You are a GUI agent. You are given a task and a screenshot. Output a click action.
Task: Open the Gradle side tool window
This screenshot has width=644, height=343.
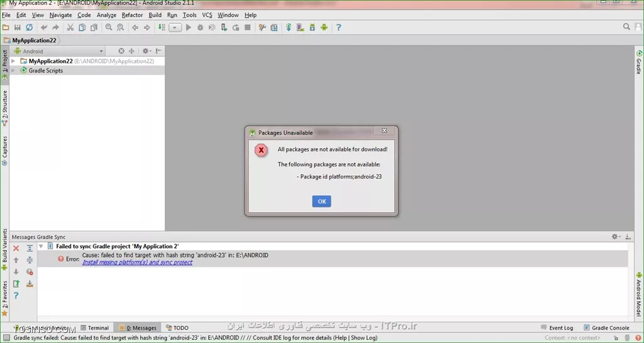(639, 62)
